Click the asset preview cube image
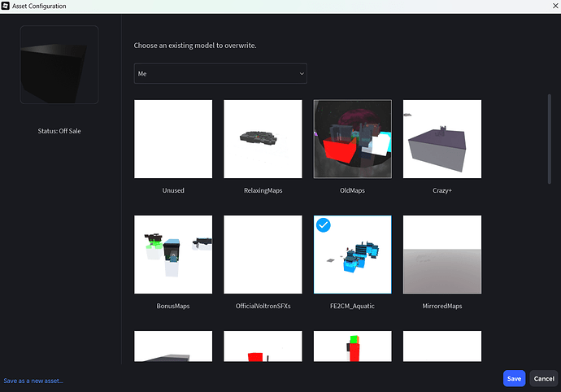The height and width of the screenshot is (392, 561). (59, 65)
